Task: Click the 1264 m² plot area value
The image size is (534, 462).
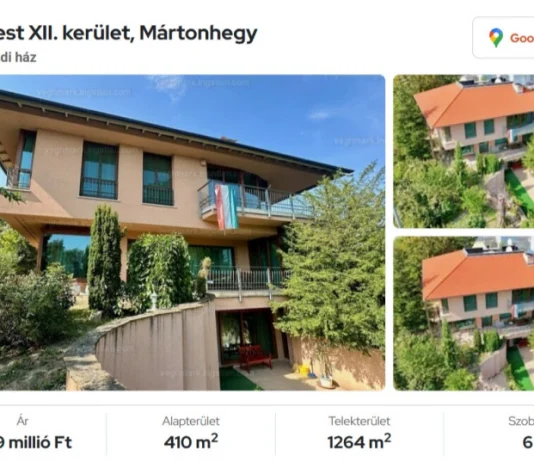Action: 359,442
